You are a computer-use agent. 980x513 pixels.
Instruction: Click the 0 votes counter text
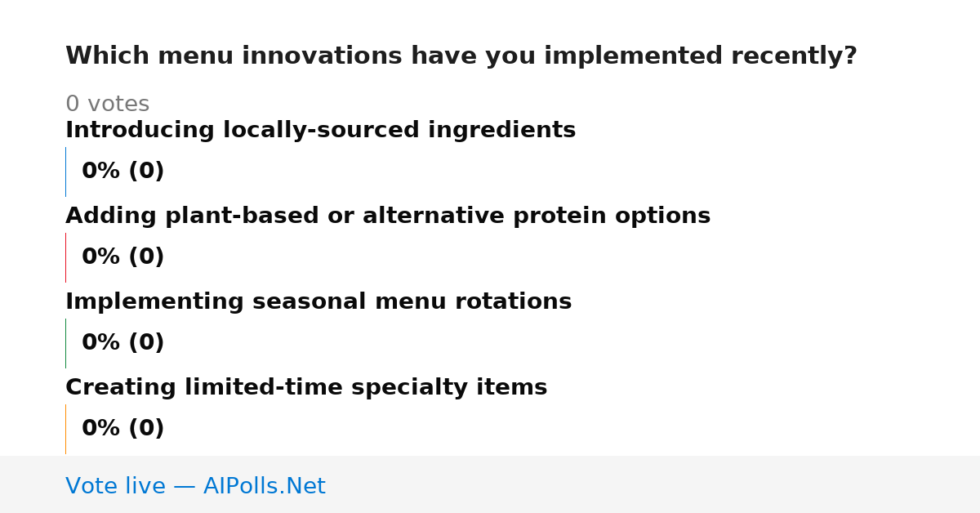tap(107, 105)
